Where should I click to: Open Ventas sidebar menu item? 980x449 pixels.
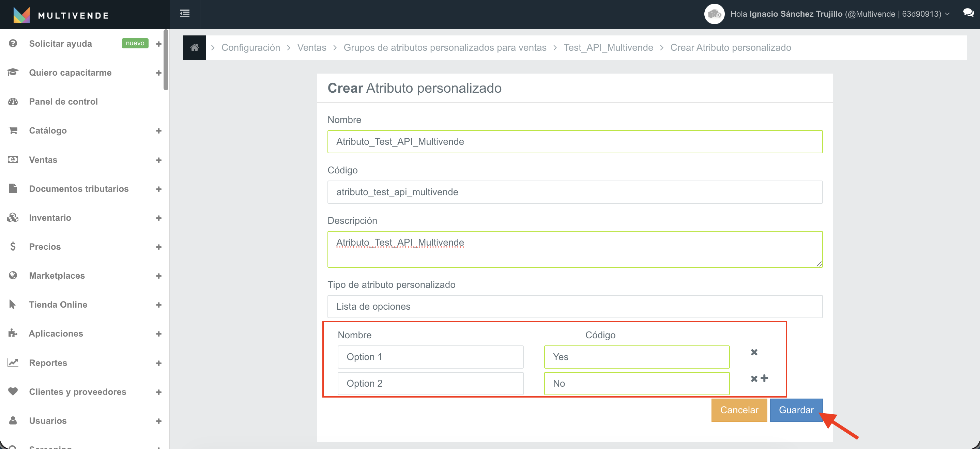click(43, 160)
